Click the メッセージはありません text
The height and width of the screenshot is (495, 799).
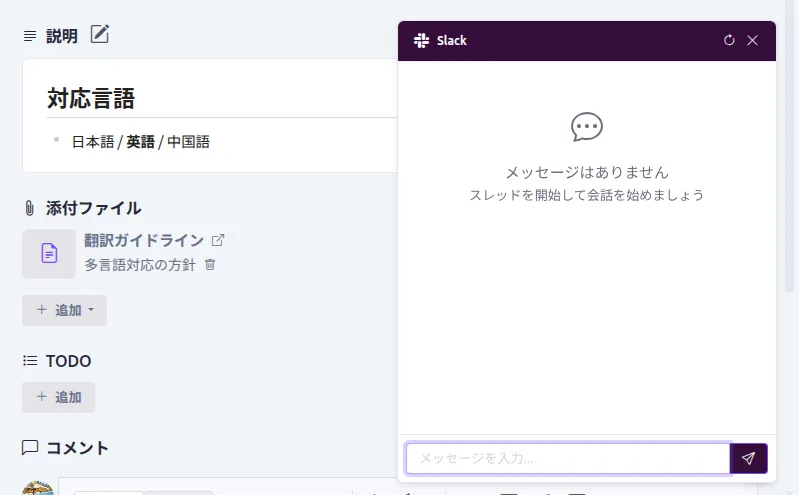(587, 172)
